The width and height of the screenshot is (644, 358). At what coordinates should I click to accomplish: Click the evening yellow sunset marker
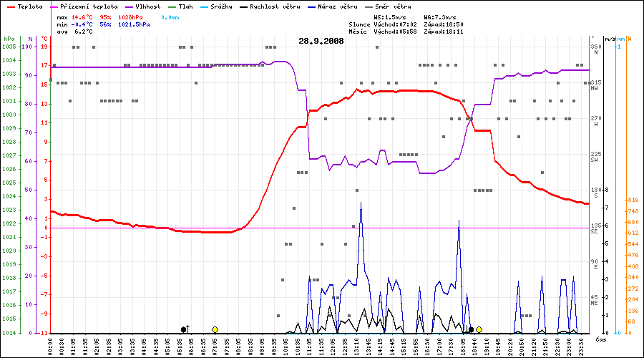(x=479, y=329)
